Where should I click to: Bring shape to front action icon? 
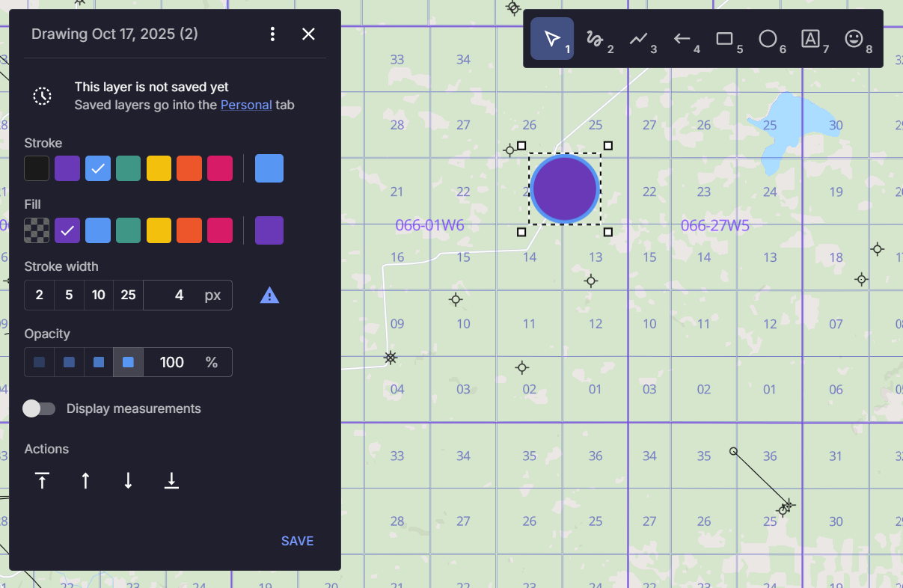coord(42,481)
